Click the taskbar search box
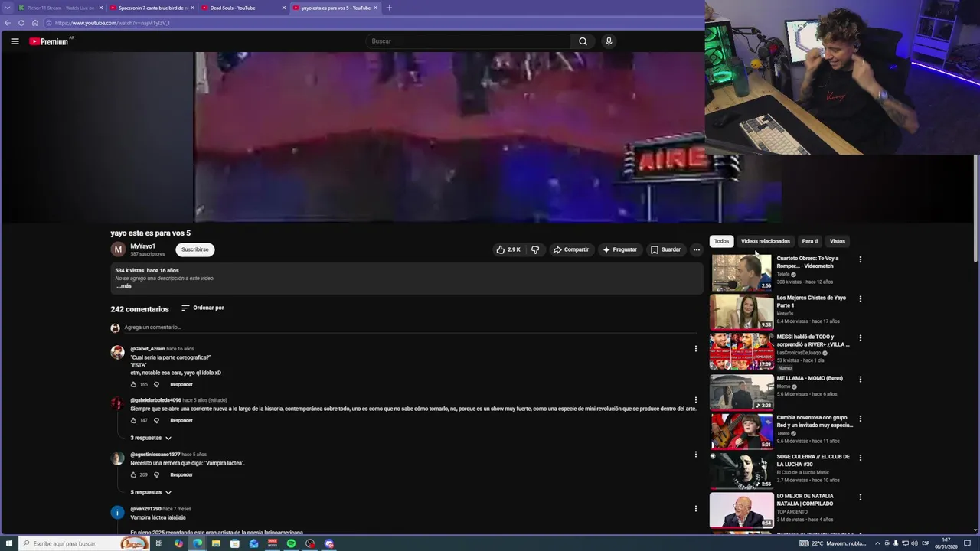The image size is (980, 551). pyautogui.click(x=84, y=543)
